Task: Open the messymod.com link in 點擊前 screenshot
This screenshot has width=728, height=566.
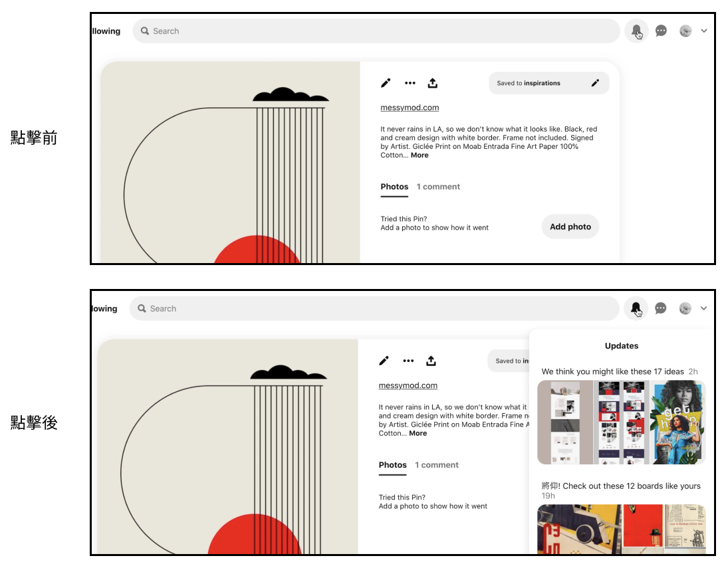Action: tap(410, 108)
